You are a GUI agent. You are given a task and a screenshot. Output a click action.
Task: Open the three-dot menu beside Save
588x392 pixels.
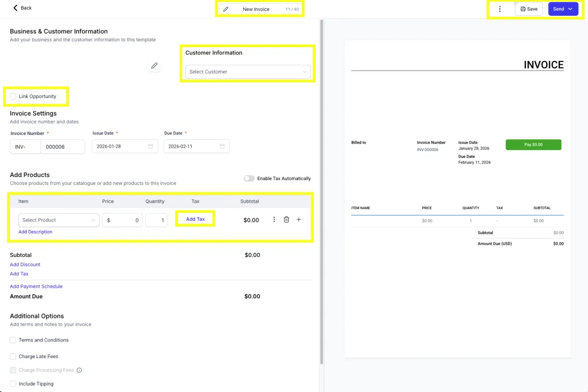coord(500,9)
